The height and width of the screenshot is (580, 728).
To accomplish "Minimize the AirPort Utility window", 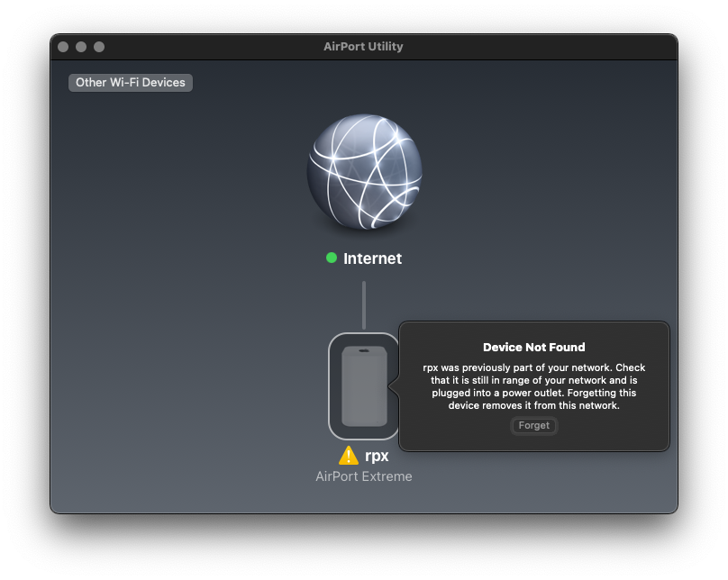I will [x=81, y=47].
